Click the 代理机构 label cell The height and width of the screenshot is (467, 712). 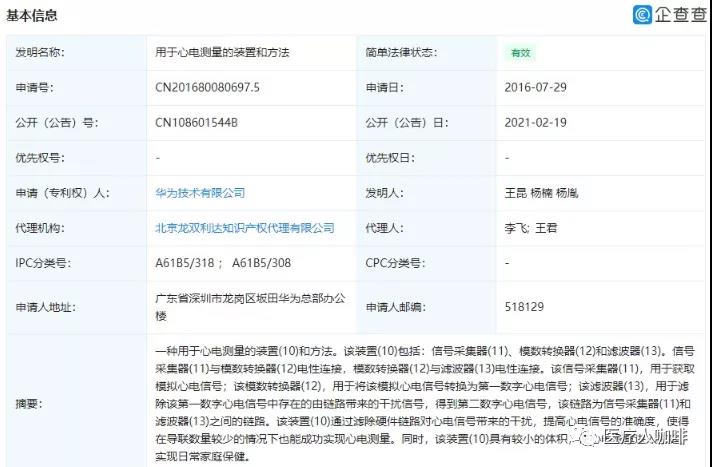(76, 228)
